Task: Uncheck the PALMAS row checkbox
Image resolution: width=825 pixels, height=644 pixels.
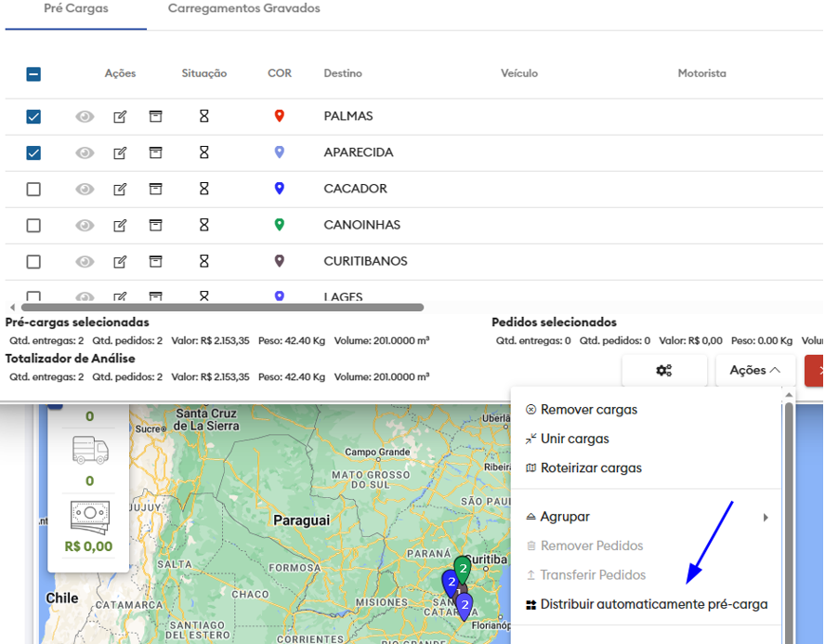Action: click(x=33, y=117)
